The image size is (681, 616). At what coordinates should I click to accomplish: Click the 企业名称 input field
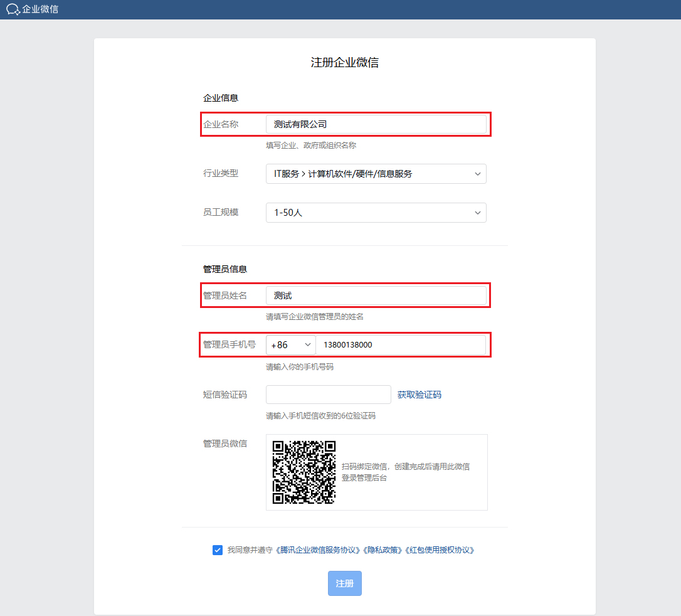376,124
